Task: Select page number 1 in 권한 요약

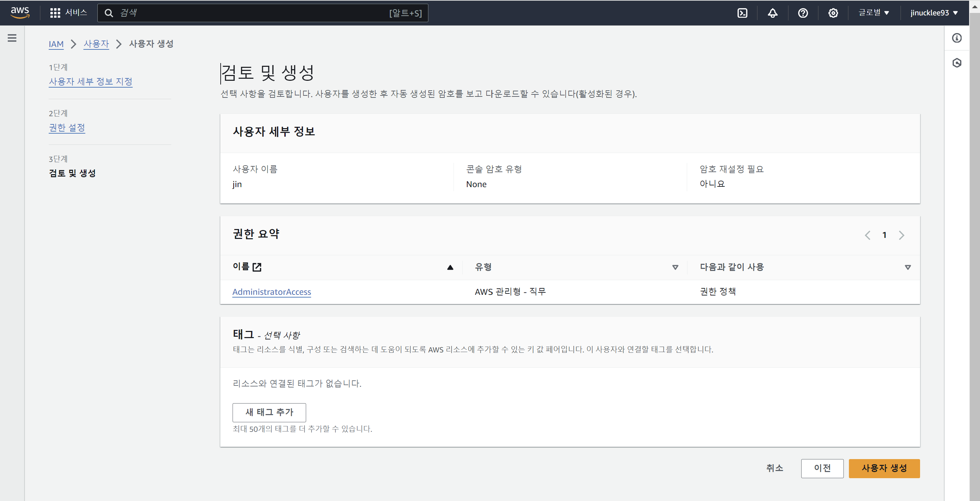Action: (x=884, y=235)
